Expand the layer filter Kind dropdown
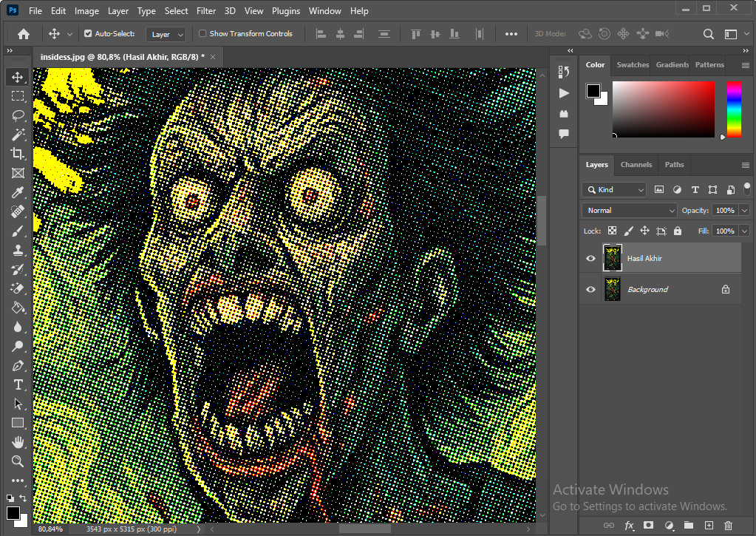 click(614, 190)
